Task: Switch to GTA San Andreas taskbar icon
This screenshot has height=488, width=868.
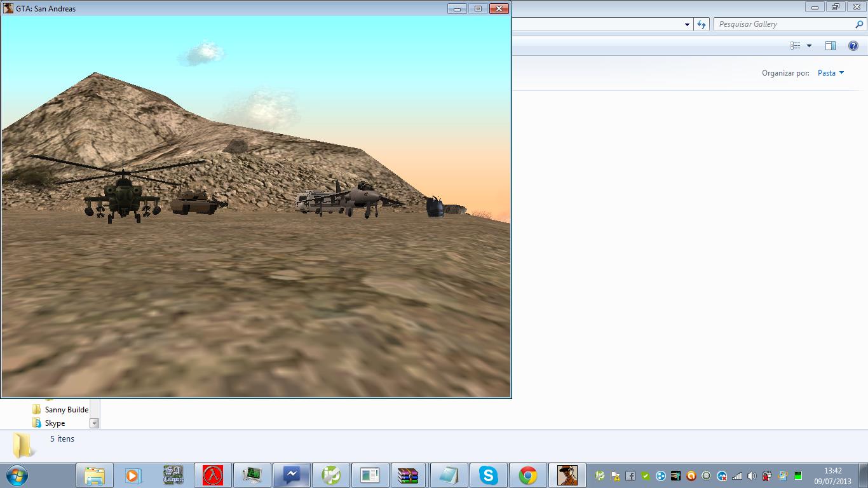Action: [567, 475]
